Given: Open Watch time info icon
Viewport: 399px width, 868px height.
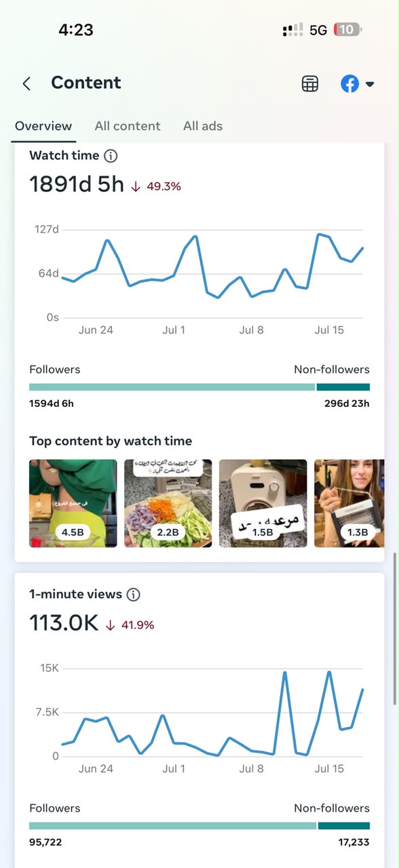Looking at the screenshot, I should click(111, 155).
